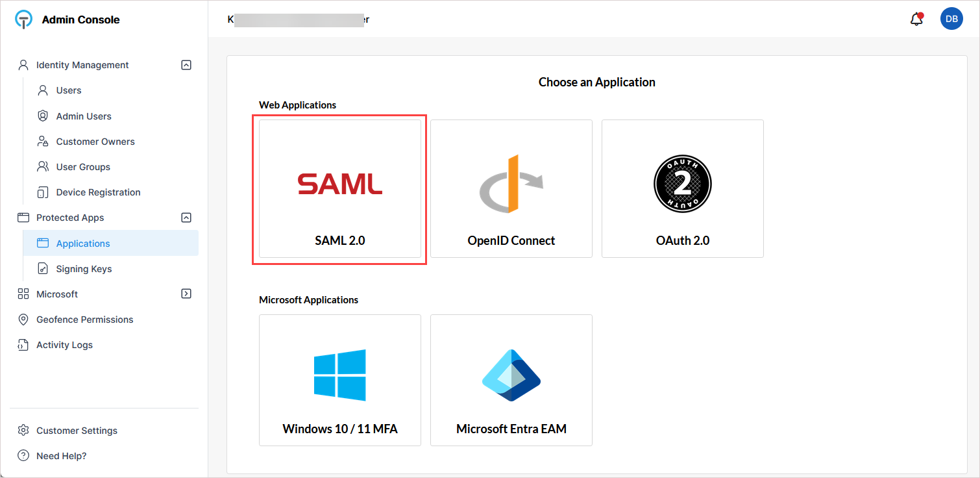Viewport: 980px width, 478px height.
Task: Go to Admin Users page
Action: click(x=83, y=116)
